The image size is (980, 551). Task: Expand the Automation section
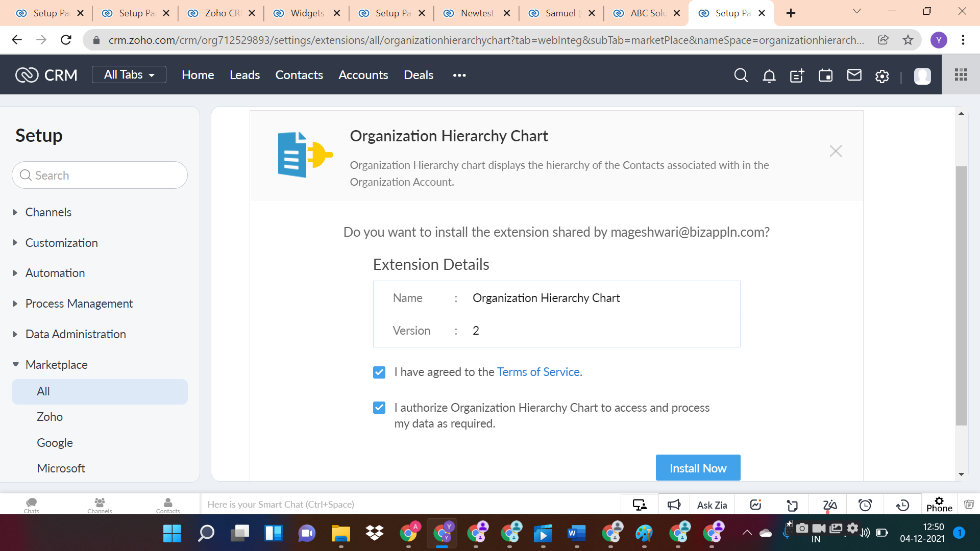coord(55,273)
